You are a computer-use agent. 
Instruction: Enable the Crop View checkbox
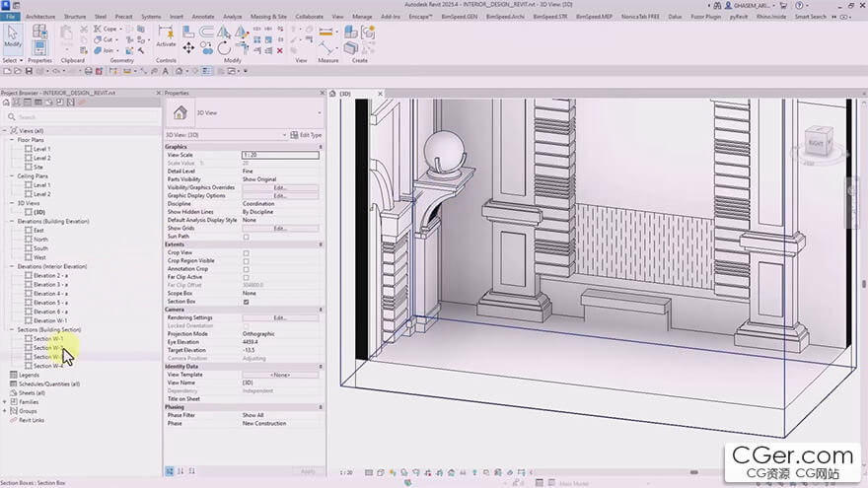tap(246, 253)
